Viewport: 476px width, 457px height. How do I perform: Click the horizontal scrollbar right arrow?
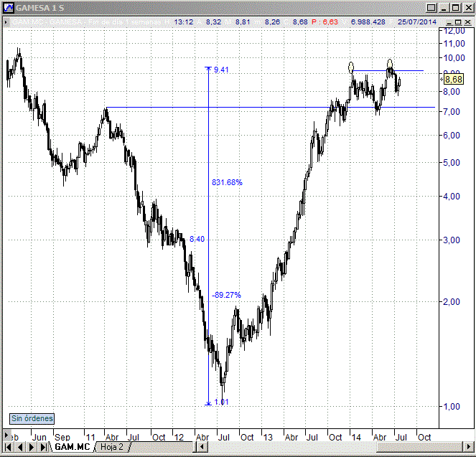(467, 447)
